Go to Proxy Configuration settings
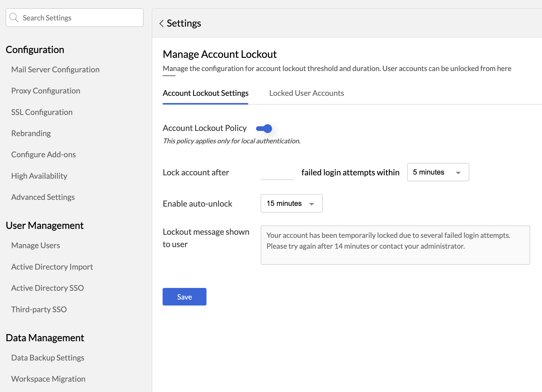This screenshot has width=542, height=392. tap(46, 91)
